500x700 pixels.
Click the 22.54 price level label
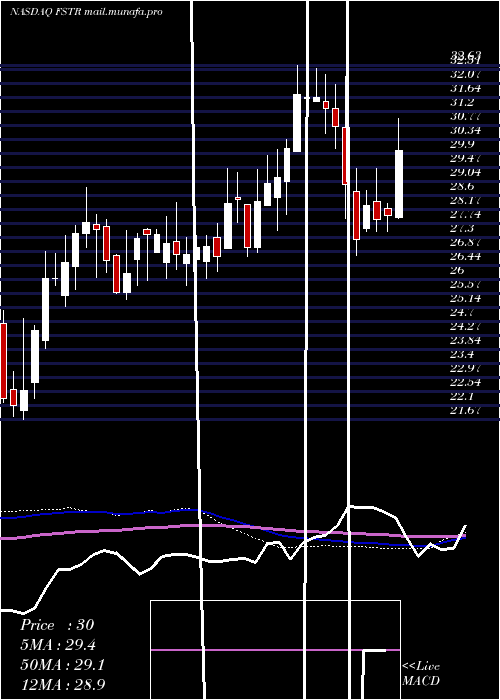(465, 383)
